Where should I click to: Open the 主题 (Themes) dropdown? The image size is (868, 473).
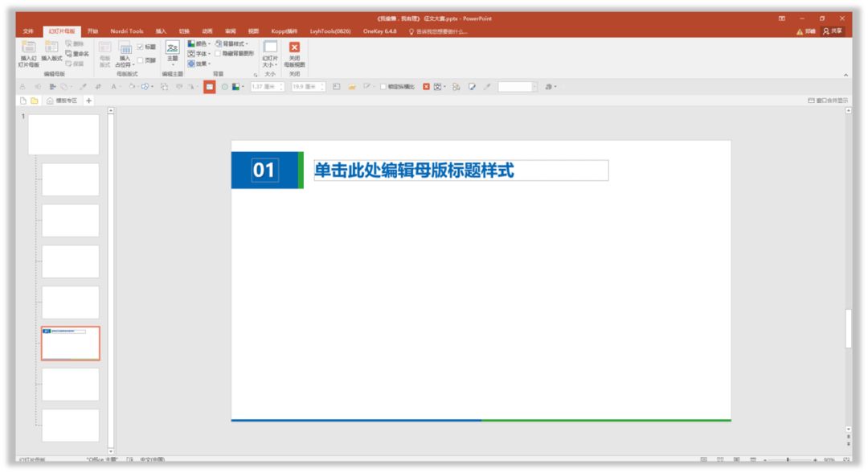click(172, 53)
